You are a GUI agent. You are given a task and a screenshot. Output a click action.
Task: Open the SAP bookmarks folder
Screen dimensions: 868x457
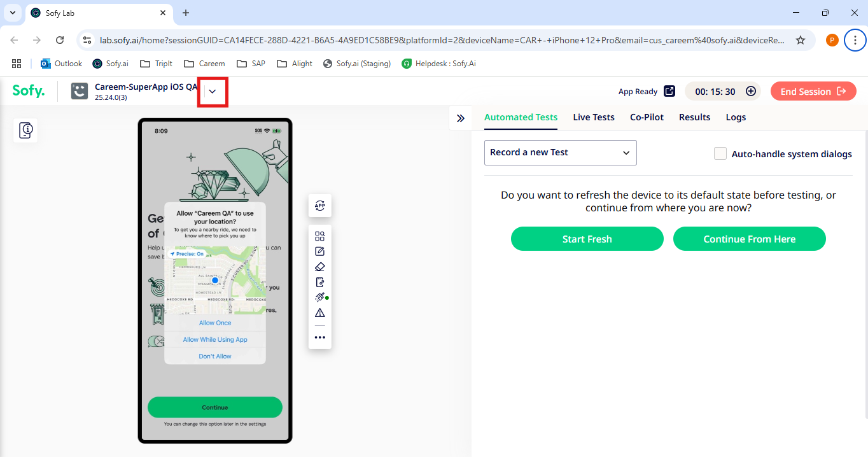coord(251,64)
